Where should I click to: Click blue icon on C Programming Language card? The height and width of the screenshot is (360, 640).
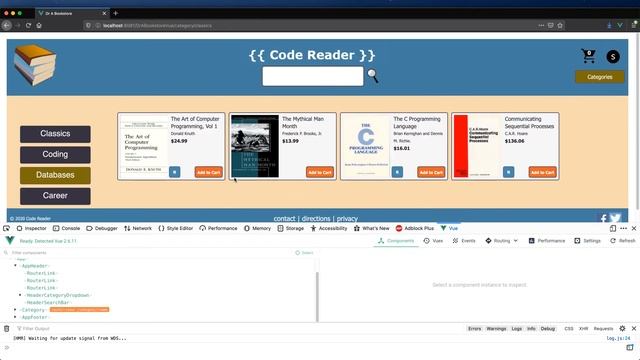[x=397, y=172]
